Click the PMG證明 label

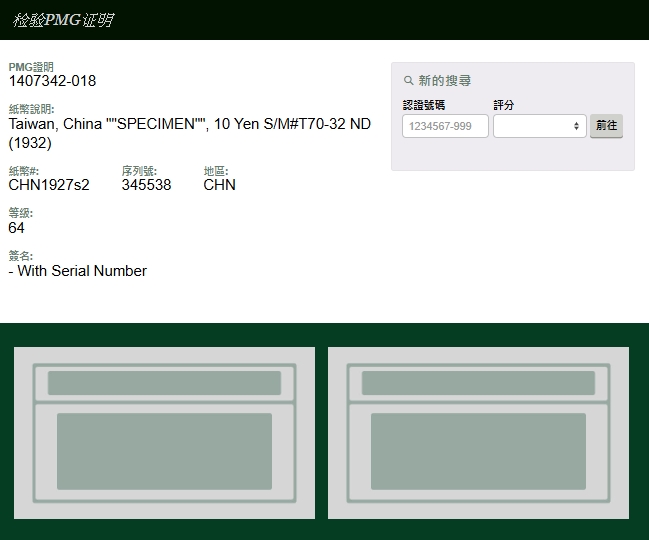(x=31, y=67)
